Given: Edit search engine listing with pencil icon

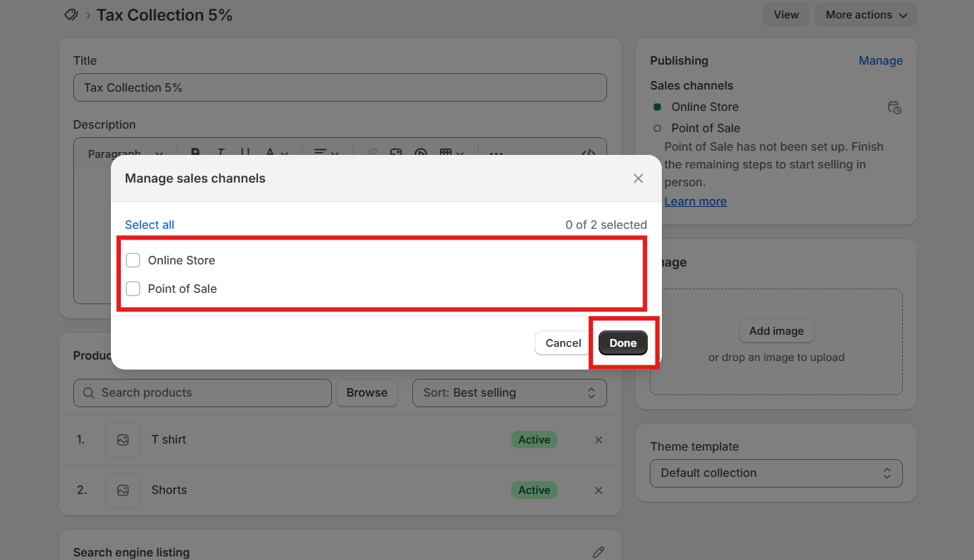Looking at the screenshot, I should click(x=599, y=552).
